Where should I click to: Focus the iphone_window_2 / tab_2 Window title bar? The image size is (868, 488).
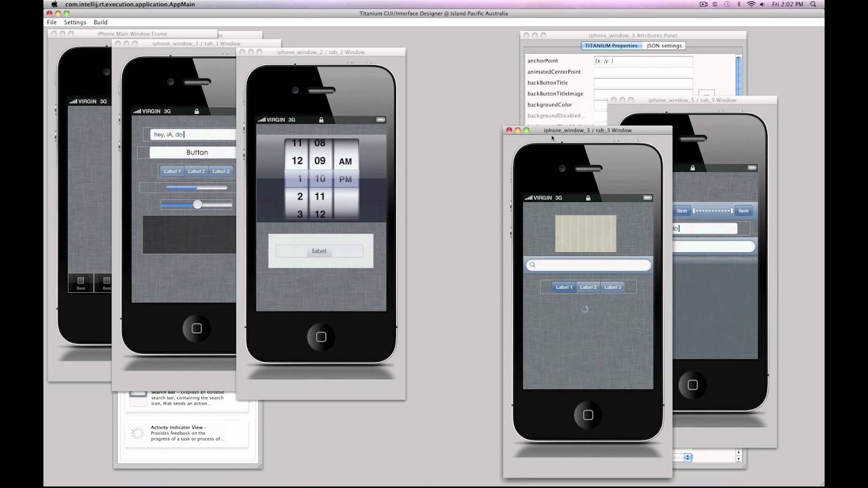320,52
